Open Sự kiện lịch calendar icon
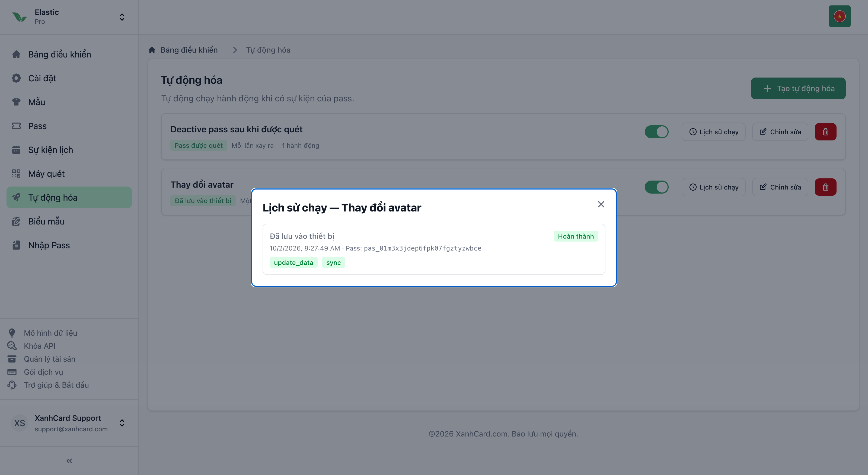 [x=16, y=150]
